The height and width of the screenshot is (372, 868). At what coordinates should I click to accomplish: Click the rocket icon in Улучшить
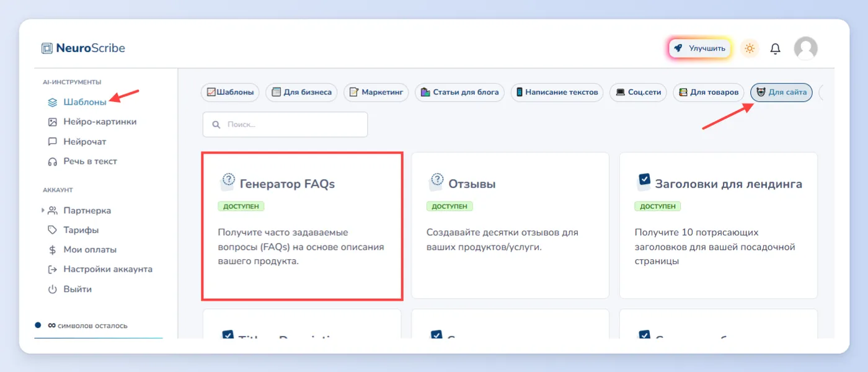(x=678, y=48)
